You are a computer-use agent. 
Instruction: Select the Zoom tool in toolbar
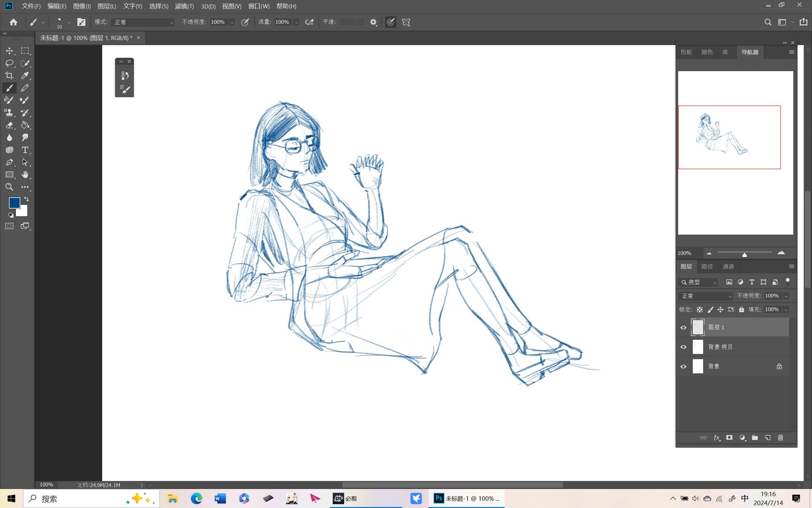(9, 187)
